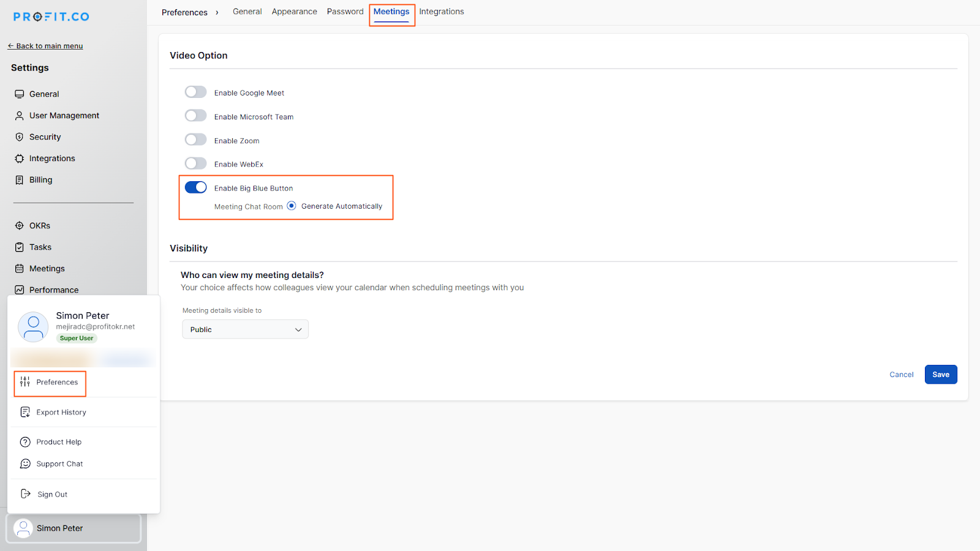Click Simon Peter avatar in popup card
The image size is (980, 551).
[33, 326]
